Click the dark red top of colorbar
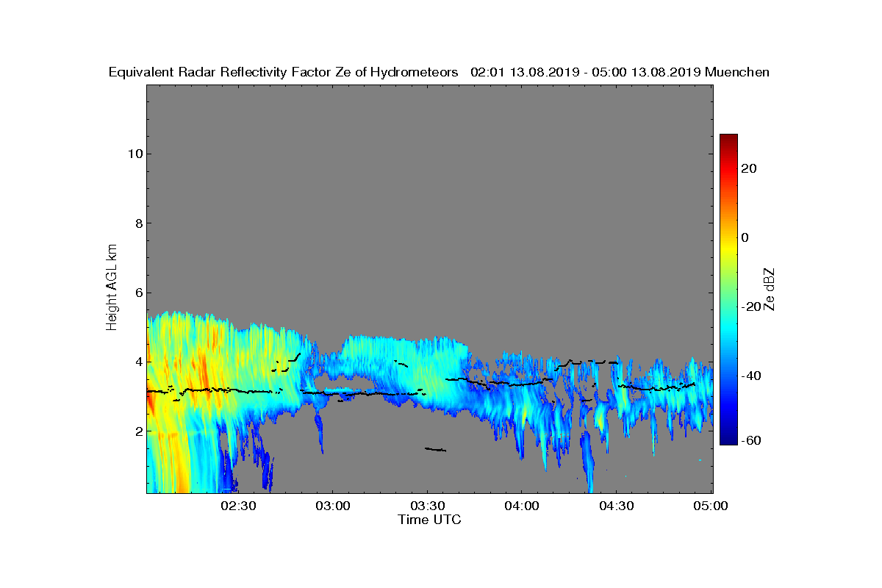882x588 pixels. coord(728,138)
